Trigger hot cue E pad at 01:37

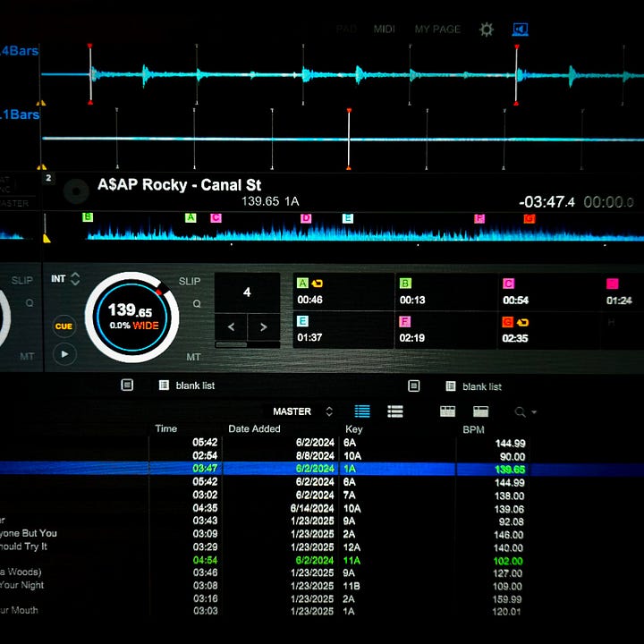[343, 330]
